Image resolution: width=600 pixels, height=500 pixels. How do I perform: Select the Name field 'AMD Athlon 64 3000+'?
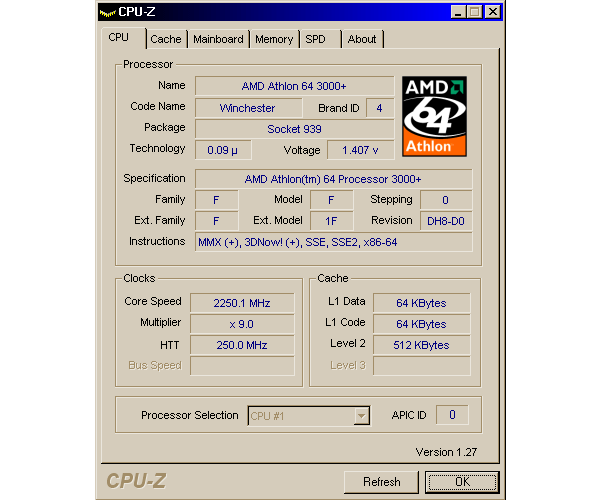[x=294, y=86]
